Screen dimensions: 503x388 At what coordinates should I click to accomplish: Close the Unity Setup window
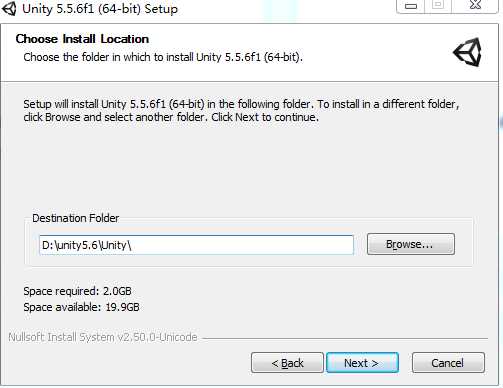point(475,5)
